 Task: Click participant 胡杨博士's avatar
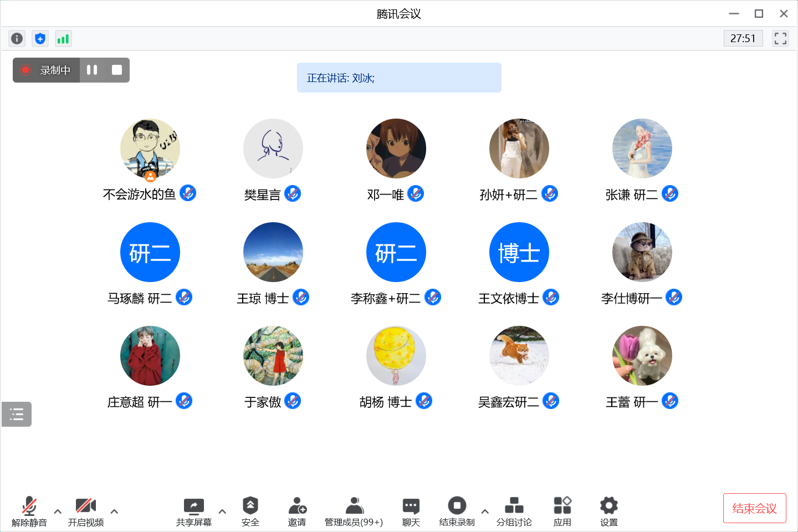[396, 356]
